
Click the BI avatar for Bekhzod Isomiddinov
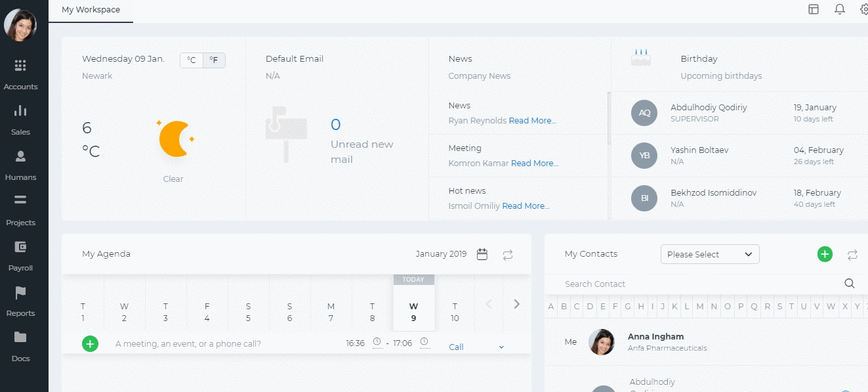[644, 198]
